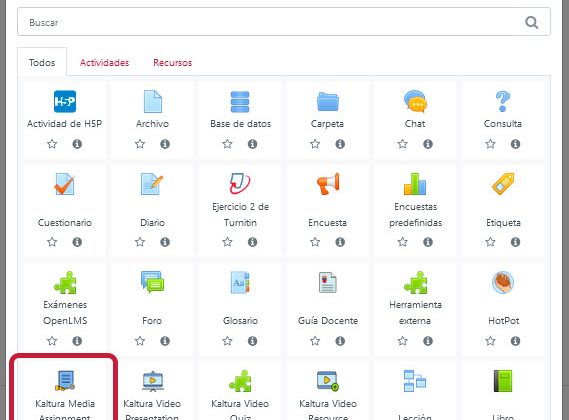569x420 pixels.
Task: Open HotPot information icon
Action: pos(515,341)
